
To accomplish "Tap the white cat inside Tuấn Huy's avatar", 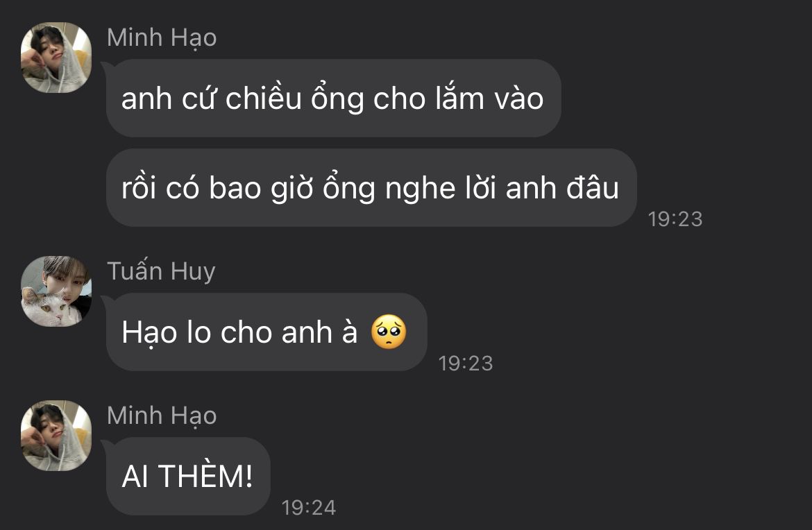I will 44,309.
